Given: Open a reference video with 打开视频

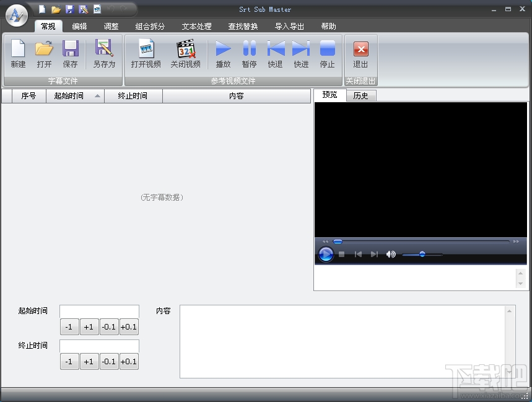Looking at the screenshot, I should (x=146, y=53).
